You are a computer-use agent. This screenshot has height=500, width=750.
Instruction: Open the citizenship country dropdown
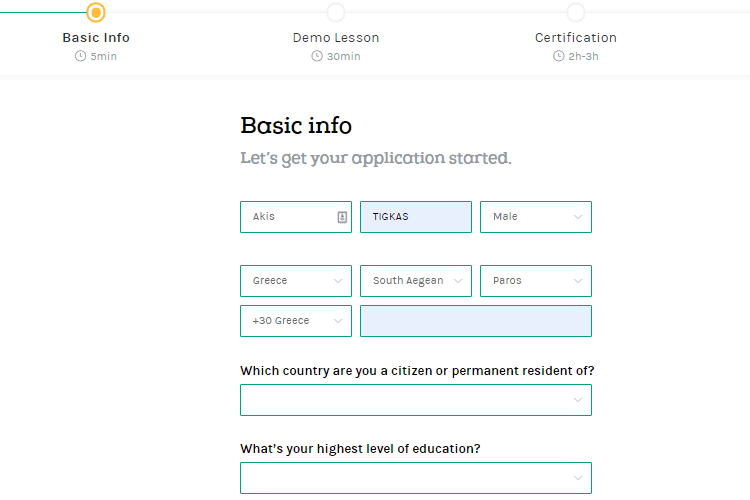pyautogui.click(x=416, y=400)
